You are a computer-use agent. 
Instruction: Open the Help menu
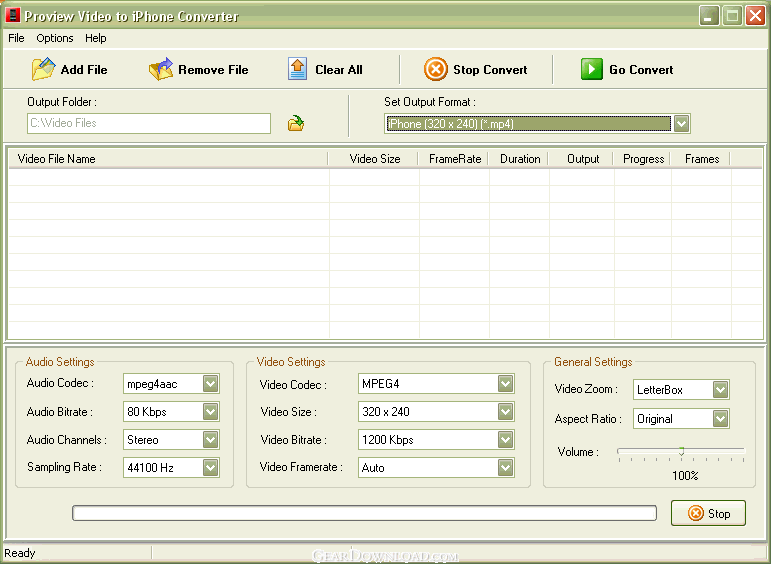coord(95,38)
